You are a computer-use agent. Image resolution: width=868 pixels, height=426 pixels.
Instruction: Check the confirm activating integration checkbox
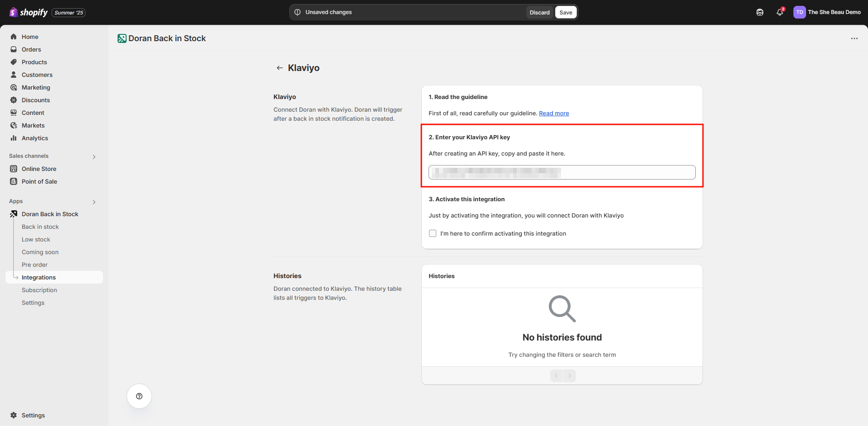(x=433, y=233)
